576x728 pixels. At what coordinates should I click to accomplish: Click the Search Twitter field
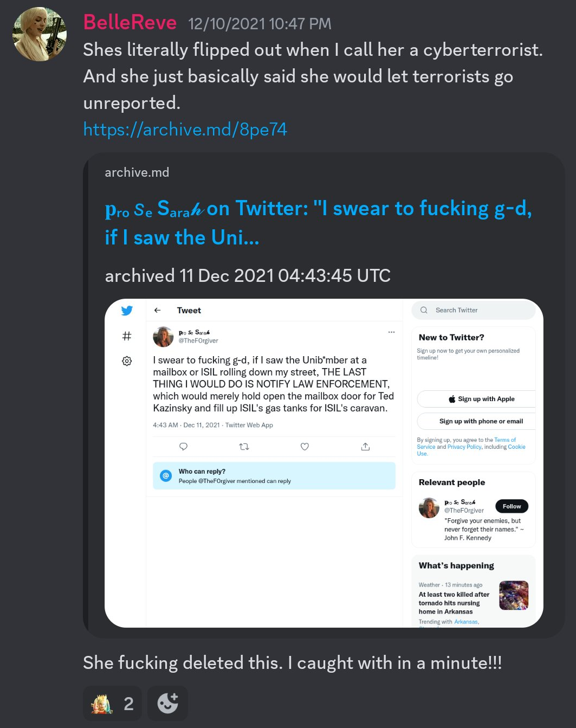[x=473, y=310]
